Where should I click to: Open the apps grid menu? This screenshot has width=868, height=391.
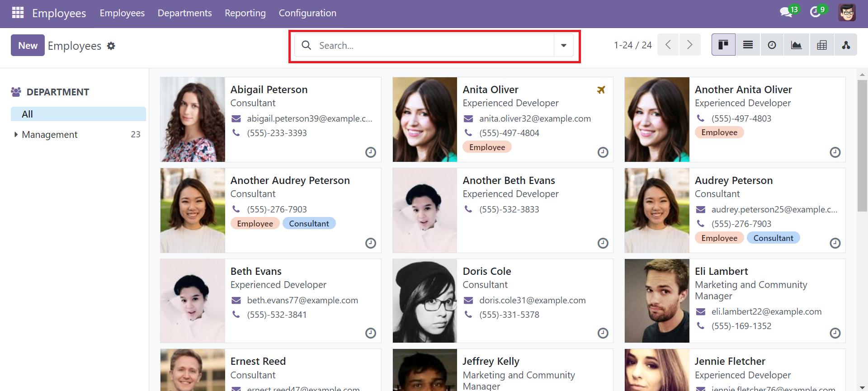(18, 13)
